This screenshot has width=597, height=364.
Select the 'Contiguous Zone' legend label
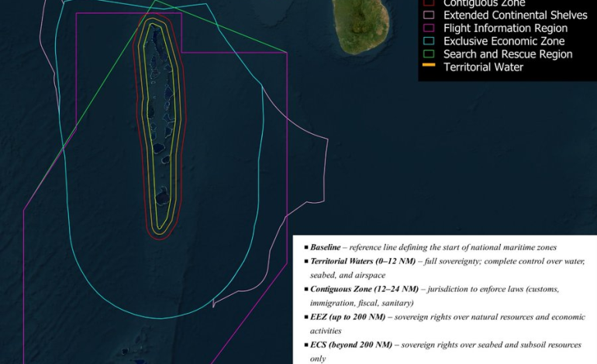(x=485, y=3)
